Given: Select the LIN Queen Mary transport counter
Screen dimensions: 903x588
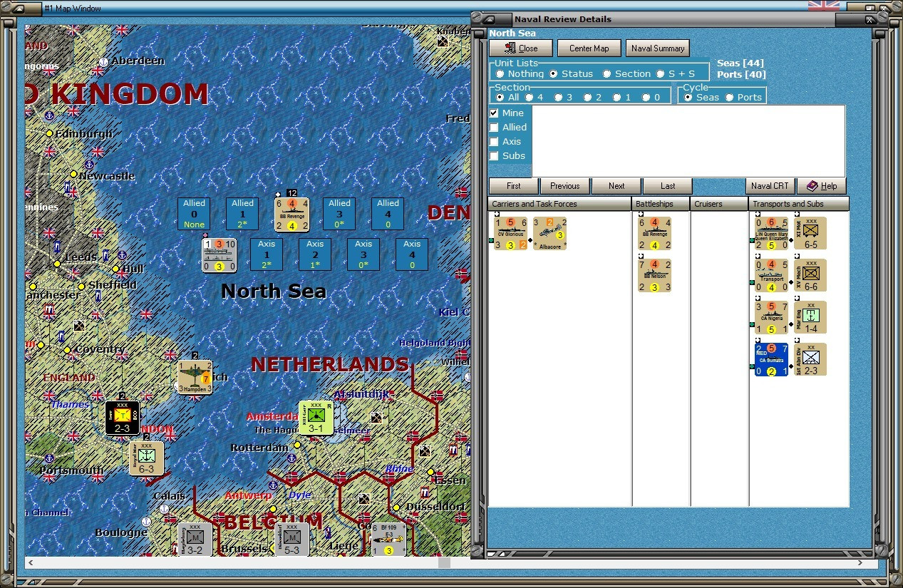Looking at the screenshot, I should pyautogui.click(x=772, y=232).
